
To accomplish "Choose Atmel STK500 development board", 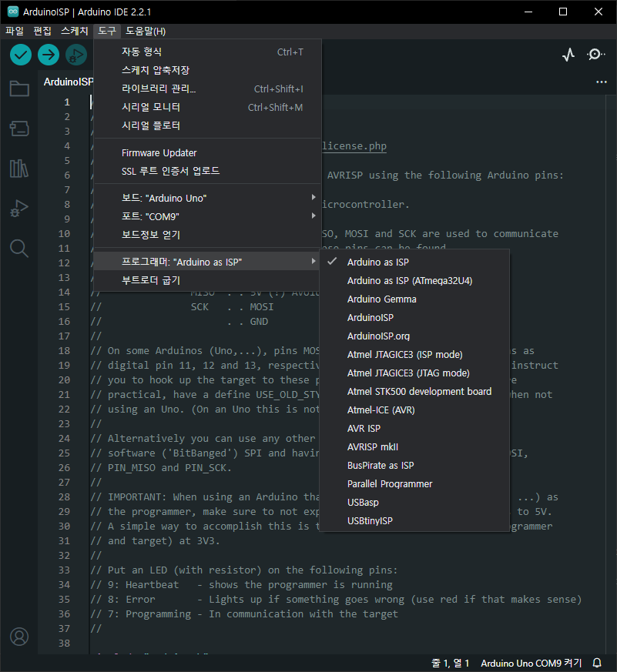I will [414, 391].
